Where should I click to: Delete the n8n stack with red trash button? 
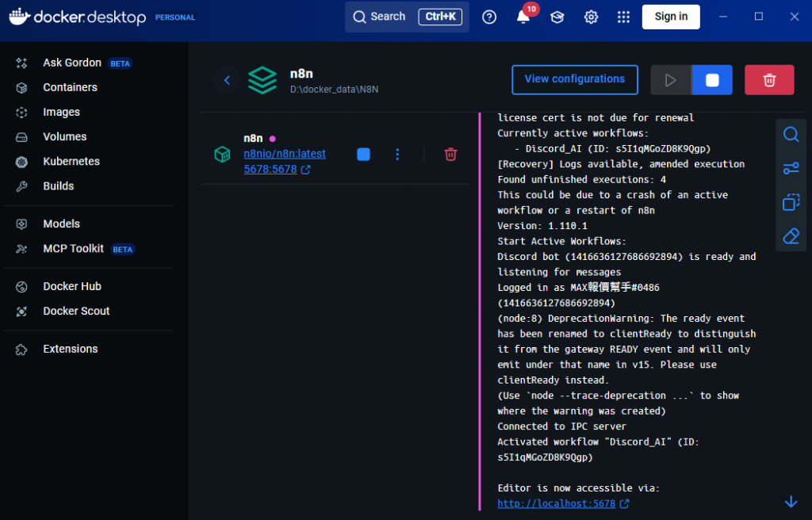coord(769,80)
